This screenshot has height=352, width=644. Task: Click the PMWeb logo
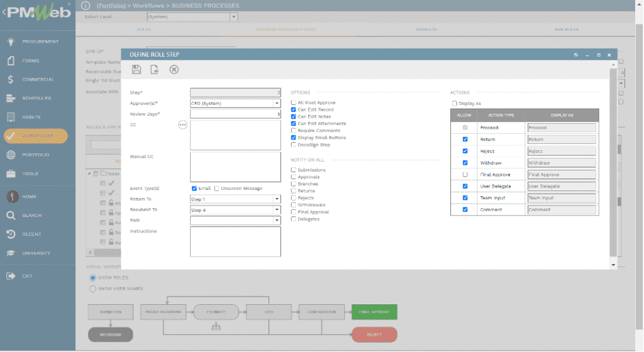[38, 13]
